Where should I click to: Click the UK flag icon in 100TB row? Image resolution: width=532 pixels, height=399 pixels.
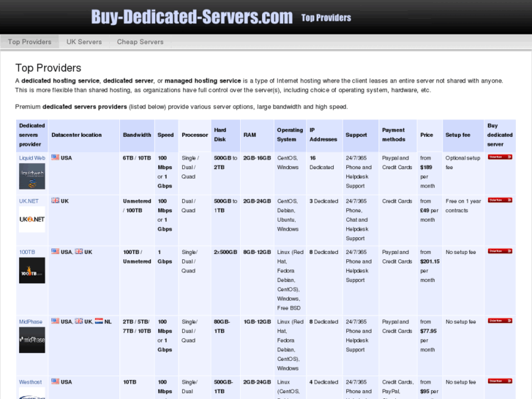[79, 251]
